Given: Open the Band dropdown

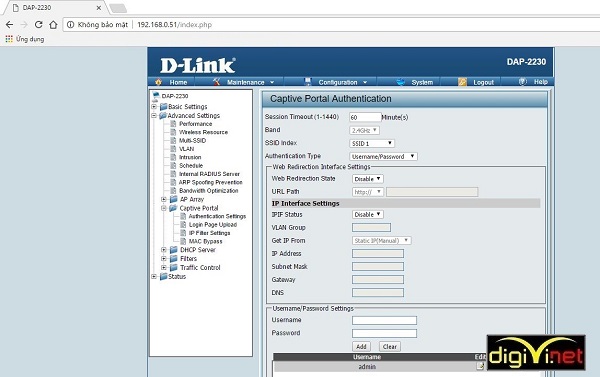Looking at the screenshot, I should click(364, 130).
